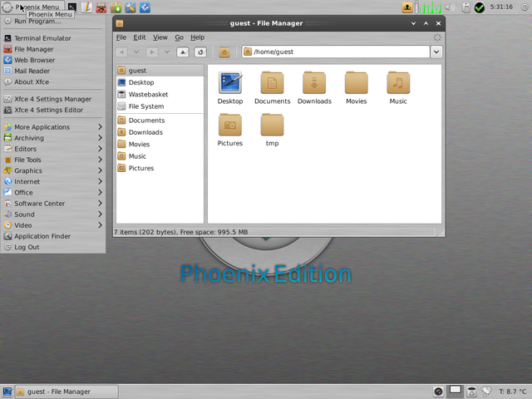The height and width of the screenshot is (399, 532).
Task: Open the forward history dropdown arrow
Action: [167, 52]
